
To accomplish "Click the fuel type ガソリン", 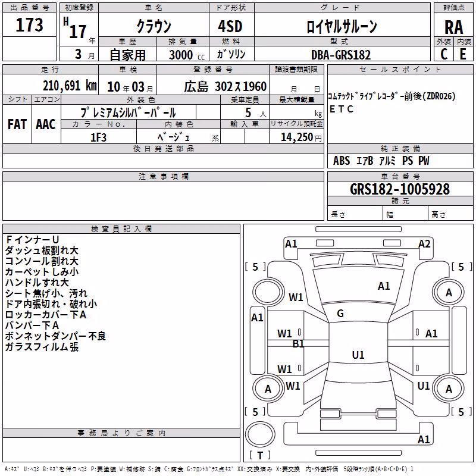I will coord(231,54).
